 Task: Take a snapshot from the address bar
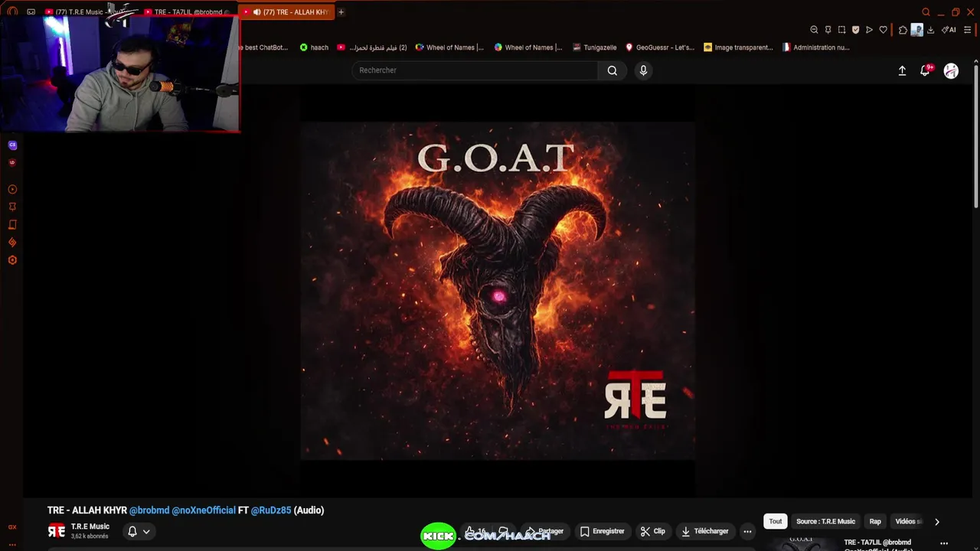click(x=841, y=30)
